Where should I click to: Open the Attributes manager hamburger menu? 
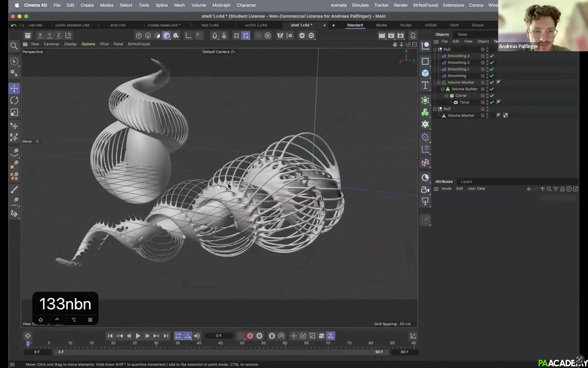(x=436, y=189)
